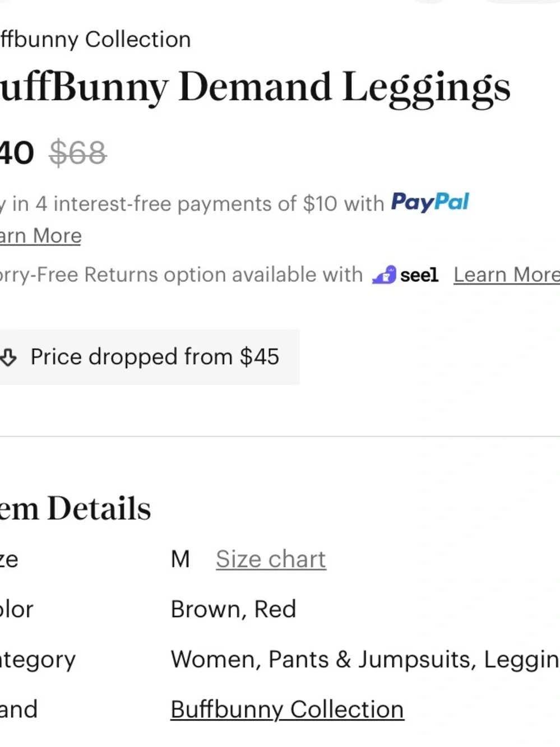Open Buffbunny Collection link in Item Details

[x=287, y=709]
